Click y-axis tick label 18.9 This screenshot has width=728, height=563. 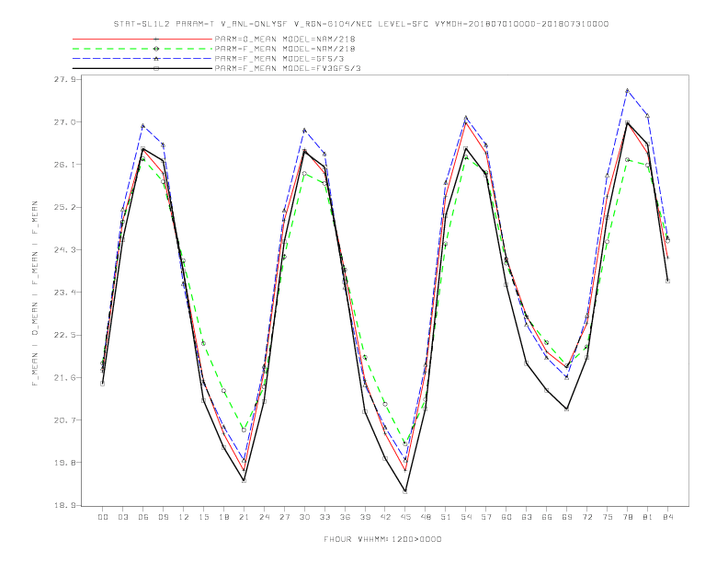pyautogui.click(x=65, y=505)
